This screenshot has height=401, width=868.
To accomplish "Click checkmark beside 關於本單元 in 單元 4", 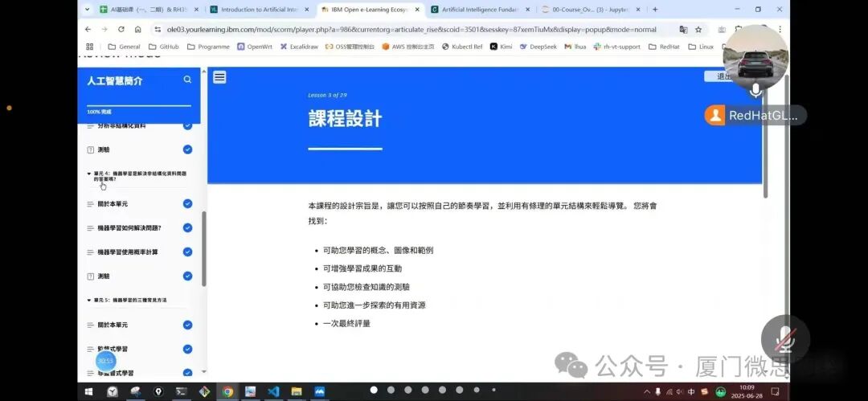I will coord(187,204).
